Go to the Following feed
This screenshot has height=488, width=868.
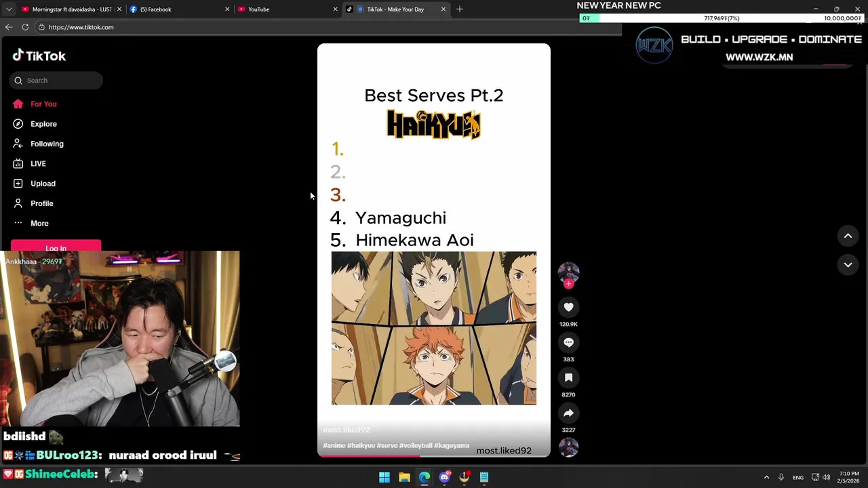(47, 144)
